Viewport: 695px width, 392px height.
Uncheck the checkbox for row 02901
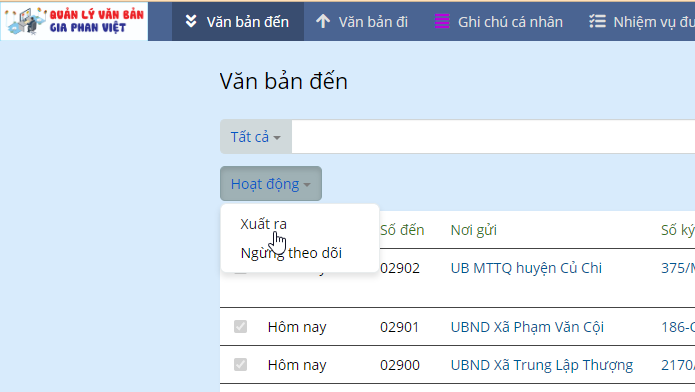(240, 327)
